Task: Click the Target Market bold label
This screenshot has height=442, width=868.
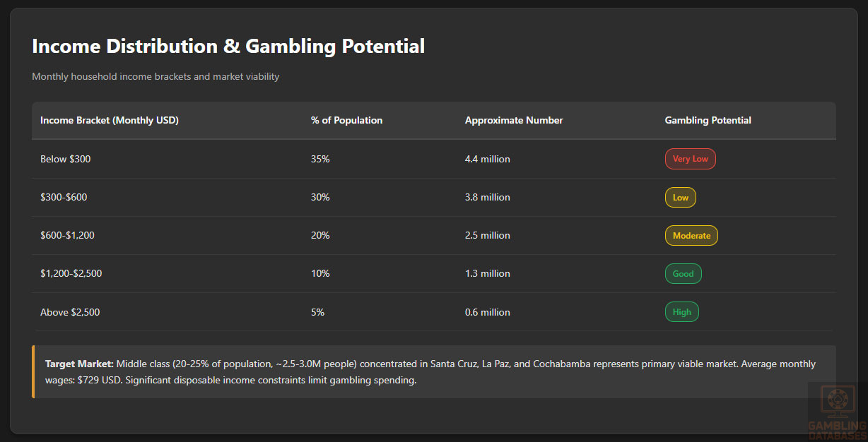Action: tap(79, 364)
